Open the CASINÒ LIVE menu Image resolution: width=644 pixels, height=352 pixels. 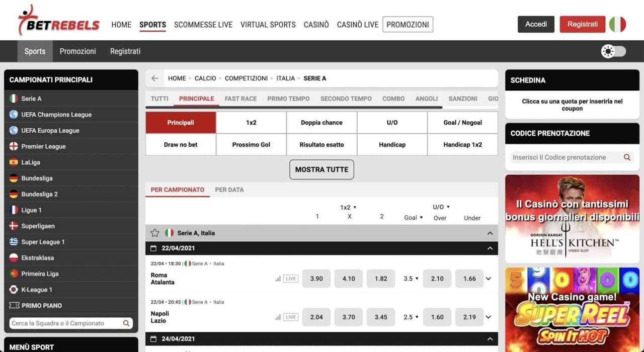(358, 25)
